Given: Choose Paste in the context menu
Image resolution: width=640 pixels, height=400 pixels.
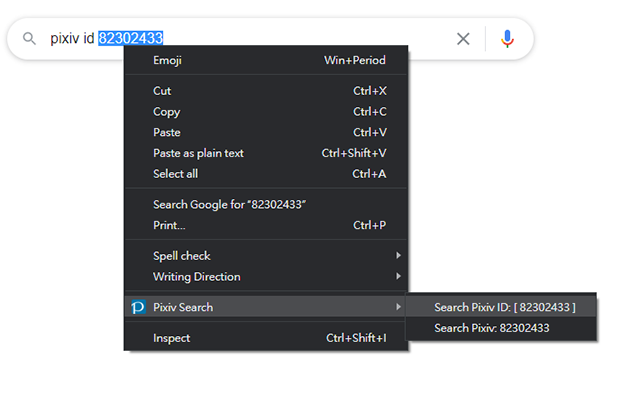Looking at the screenshot, I should point(166,133).
